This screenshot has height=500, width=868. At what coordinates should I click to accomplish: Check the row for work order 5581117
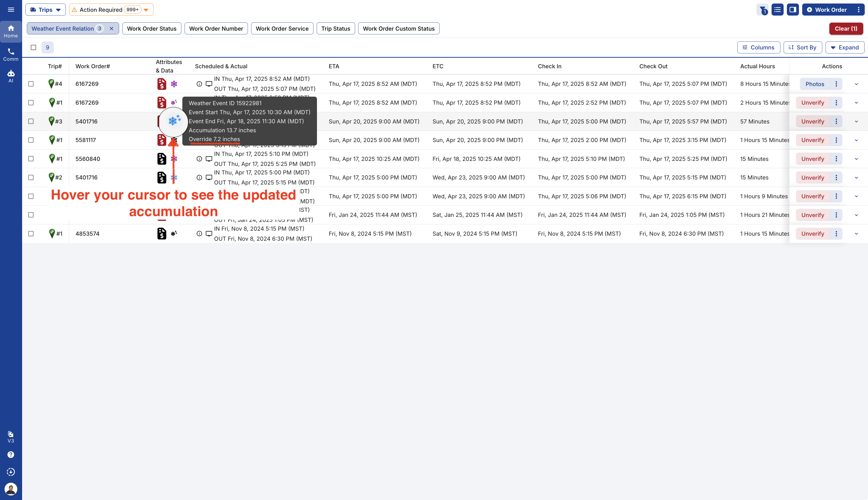point(31,140)
